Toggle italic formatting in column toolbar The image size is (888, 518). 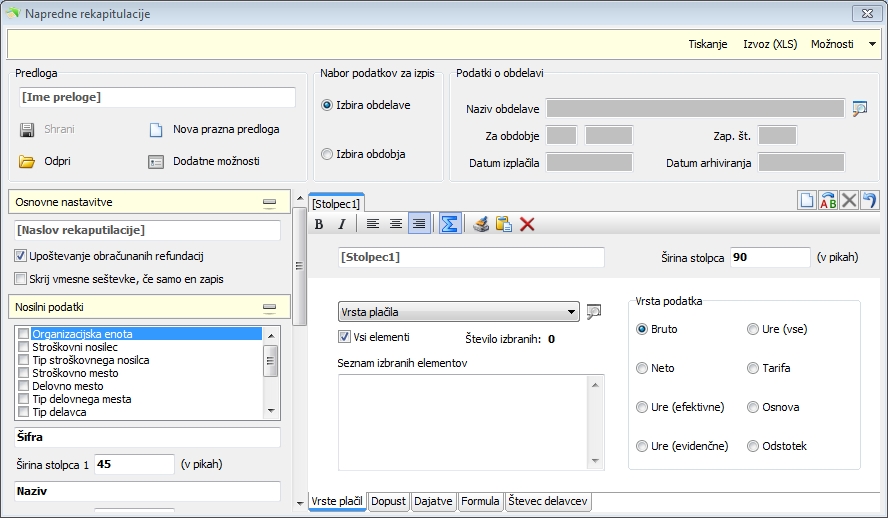coord(340,224)
